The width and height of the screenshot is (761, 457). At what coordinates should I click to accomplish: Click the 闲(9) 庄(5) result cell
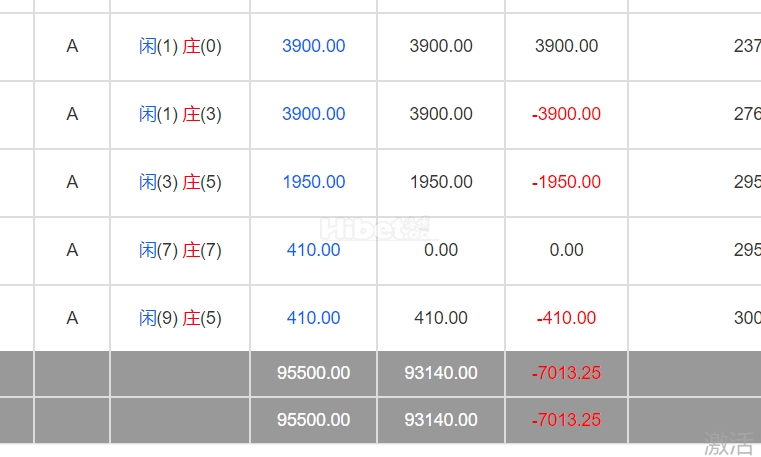[x=180, y=318]
